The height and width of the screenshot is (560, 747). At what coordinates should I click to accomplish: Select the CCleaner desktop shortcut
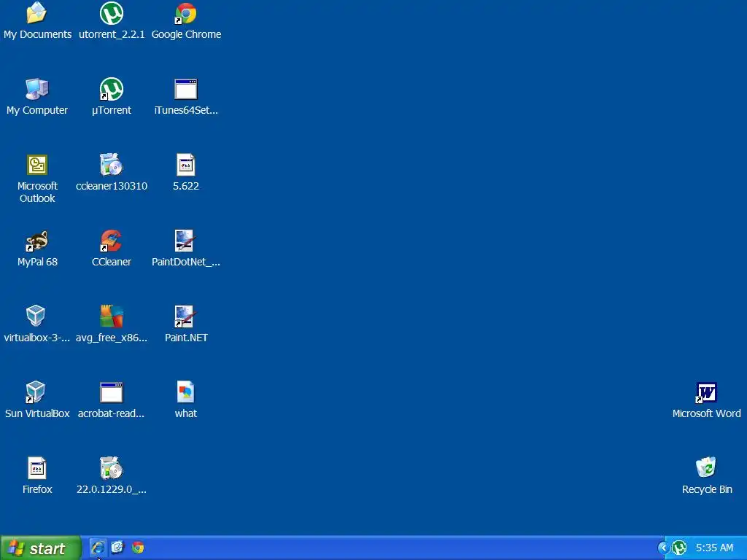point(112,241)
